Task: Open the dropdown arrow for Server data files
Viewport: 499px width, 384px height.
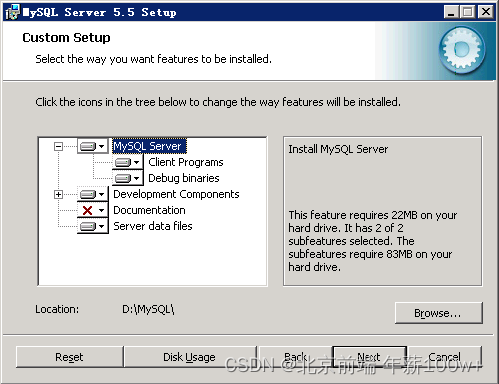Action: 101,226
